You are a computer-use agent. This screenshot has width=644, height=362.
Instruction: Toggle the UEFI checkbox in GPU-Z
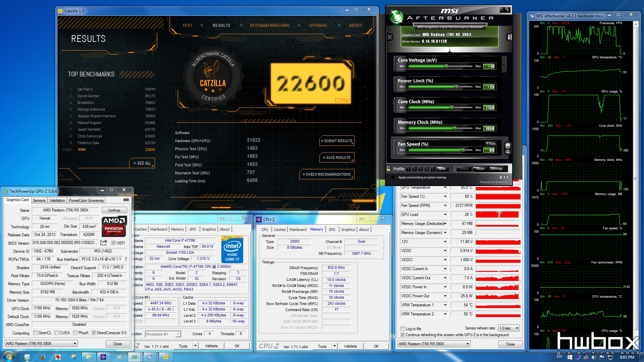[113, 243]
